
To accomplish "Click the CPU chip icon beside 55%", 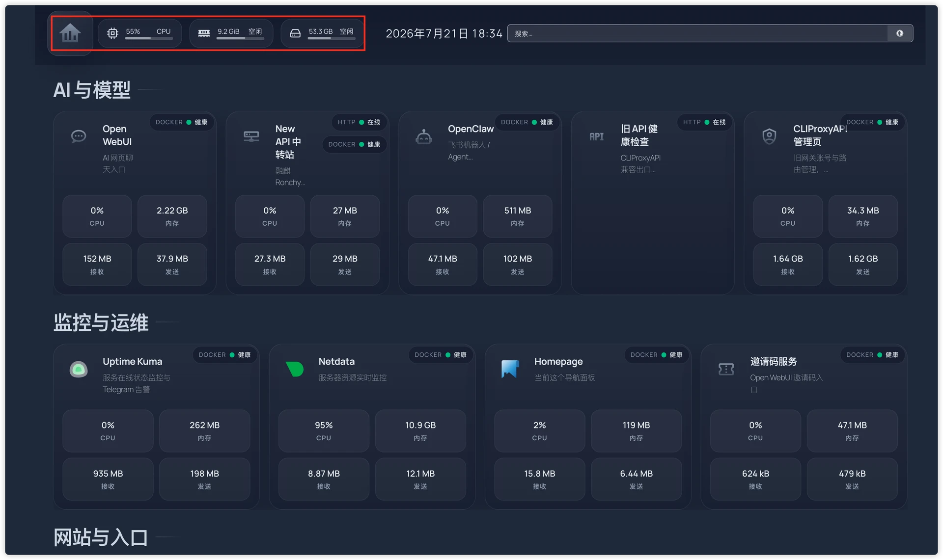I will (112, 33).
